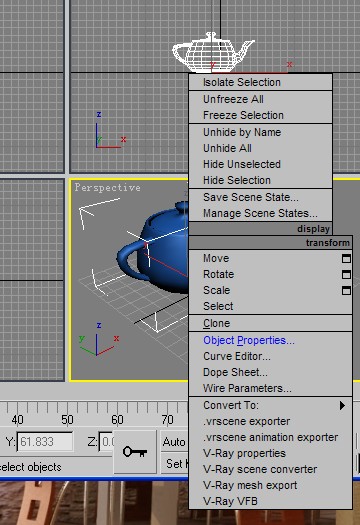
Task: Open V-Ray VFB
Action: pyautogui.click(x=271, y=502)
